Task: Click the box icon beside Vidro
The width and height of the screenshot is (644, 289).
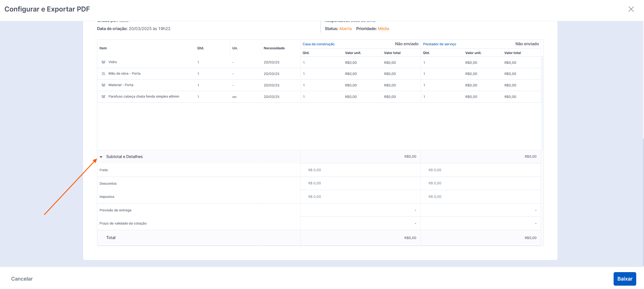Action: pos(103,62)
